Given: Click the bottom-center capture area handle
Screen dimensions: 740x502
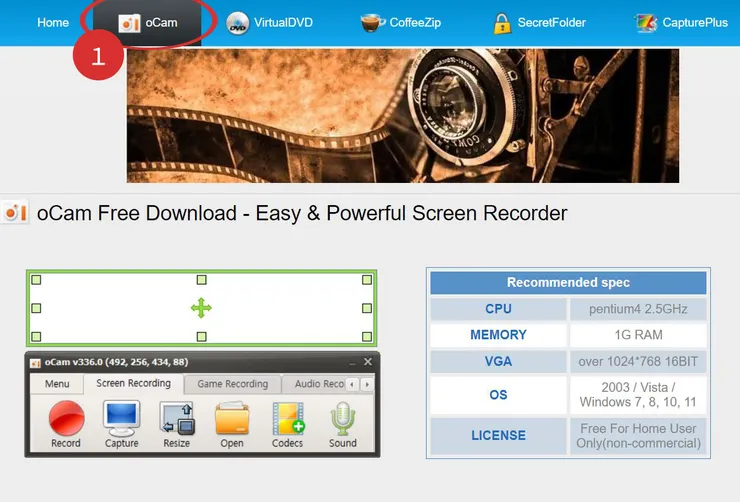Looking at the screenshot, I should coord(202,336).
